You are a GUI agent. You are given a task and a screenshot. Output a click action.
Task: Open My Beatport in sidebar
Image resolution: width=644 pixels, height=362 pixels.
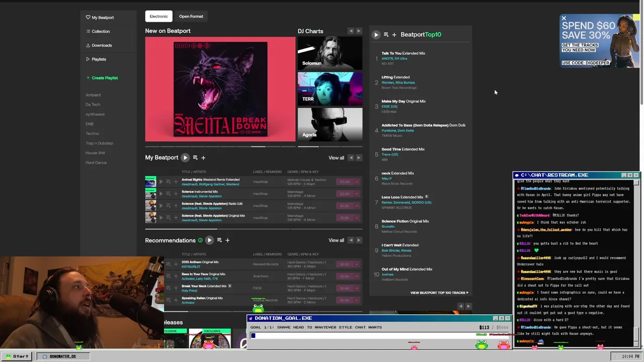[x=100, y=18]
